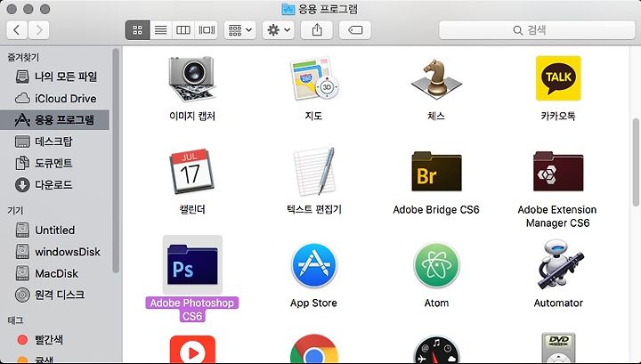Click the sidebar vertical scrollbar
Image resolution: width=641 pixels, height=364 pixels.
point(116,160)
